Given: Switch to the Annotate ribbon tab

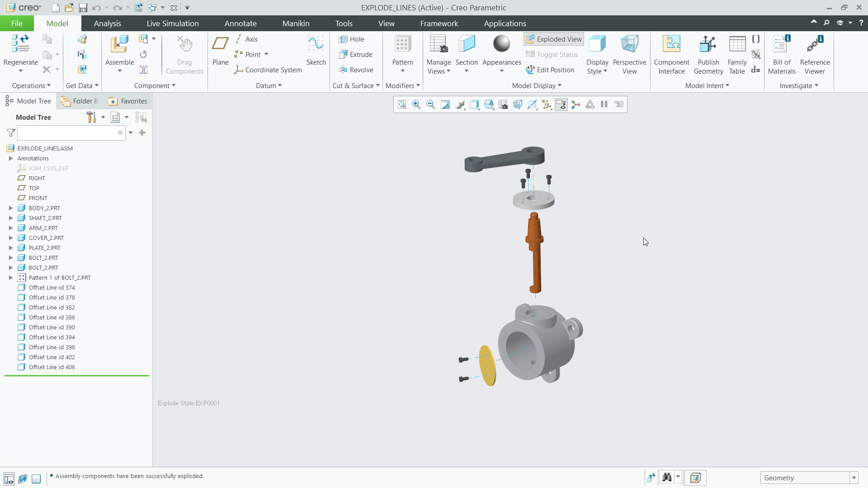Looking at the screenshot, I should pos(241,23).
